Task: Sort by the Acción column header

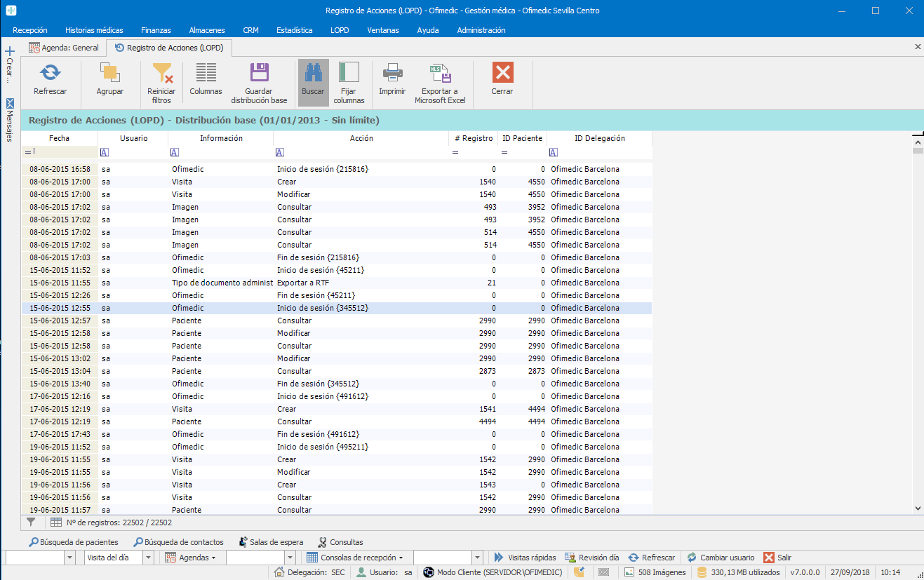Action: 361,138
